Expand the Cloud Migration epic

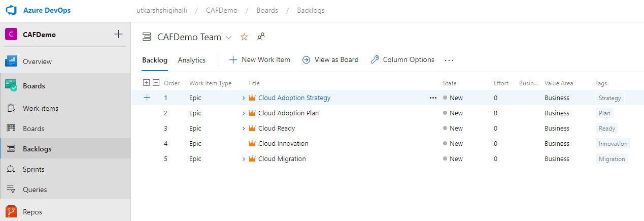click(244, 159)
